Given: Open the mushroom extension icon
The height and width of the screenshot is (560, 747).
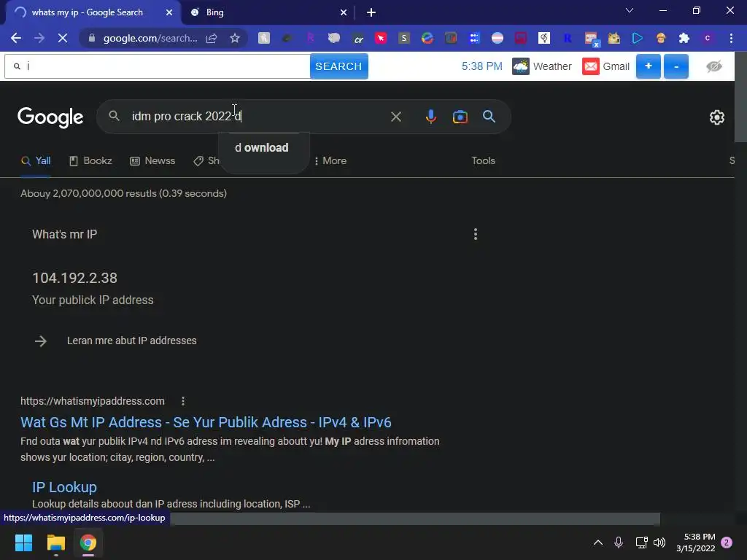Looking at the screenshot, I should coord(661,38).
